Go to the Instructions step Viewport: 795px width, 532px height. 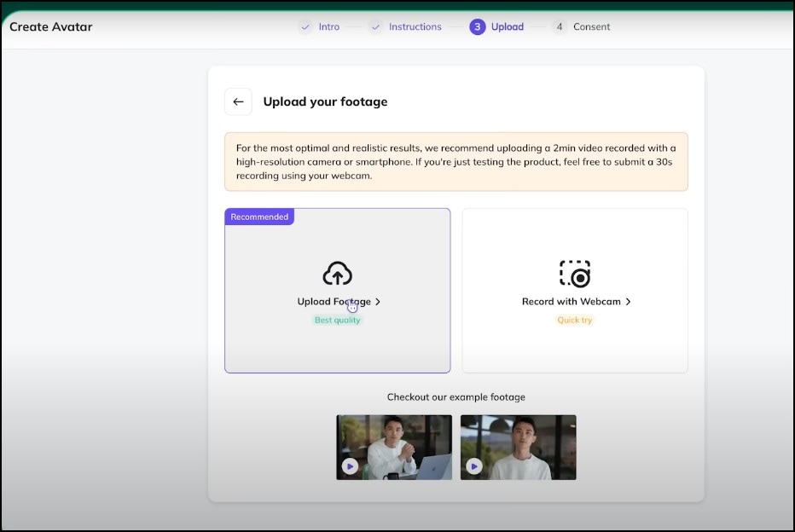point(415,26)
